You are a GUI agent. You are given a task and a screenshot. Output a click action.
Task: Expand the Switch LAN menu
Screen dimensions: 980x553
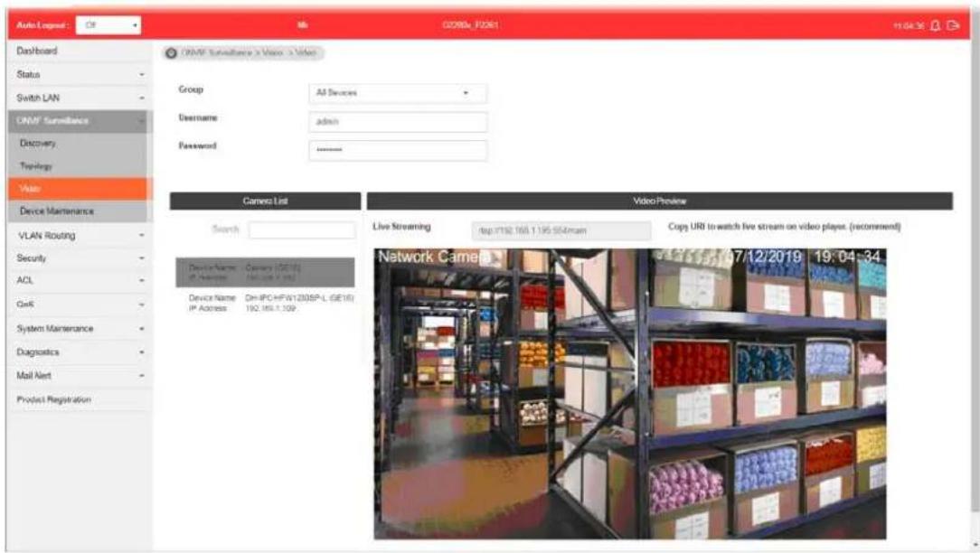[80, 98]
